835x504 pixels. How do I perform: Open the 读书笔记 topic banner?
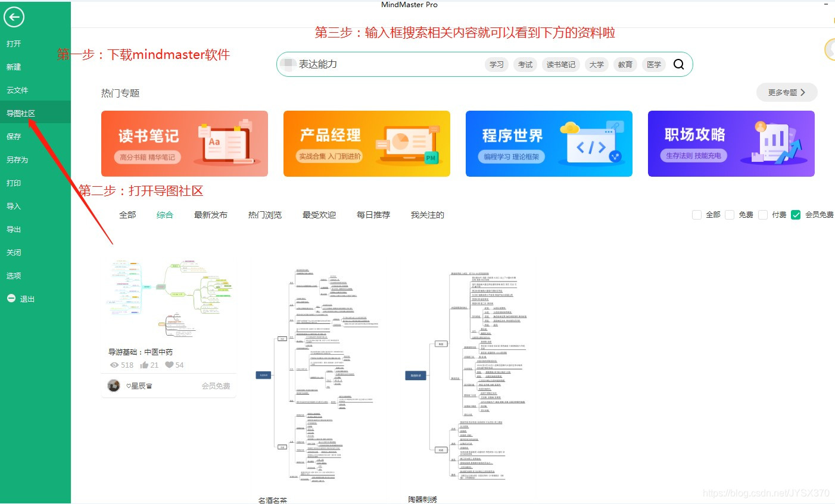pyautogui.click(x=185, y=143)
